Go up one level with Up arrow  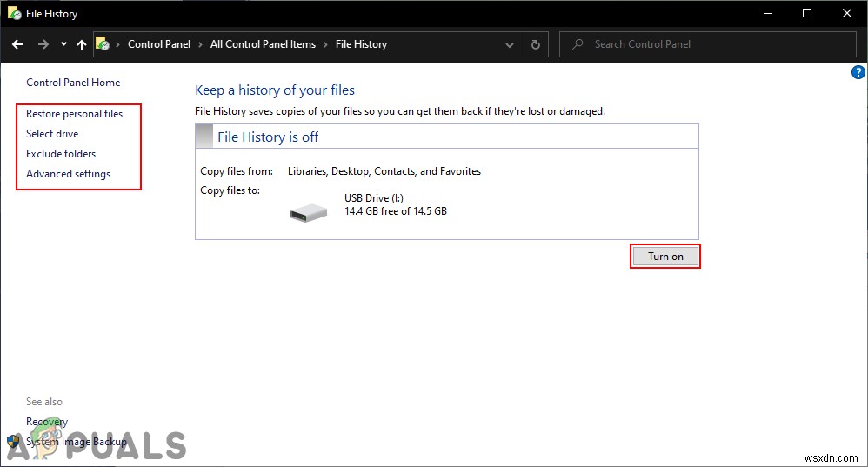(82, 44)
